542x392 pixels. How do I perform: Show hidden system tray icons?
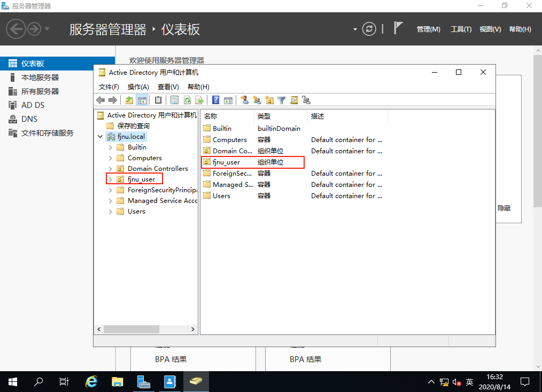click(x=431, y=382)
